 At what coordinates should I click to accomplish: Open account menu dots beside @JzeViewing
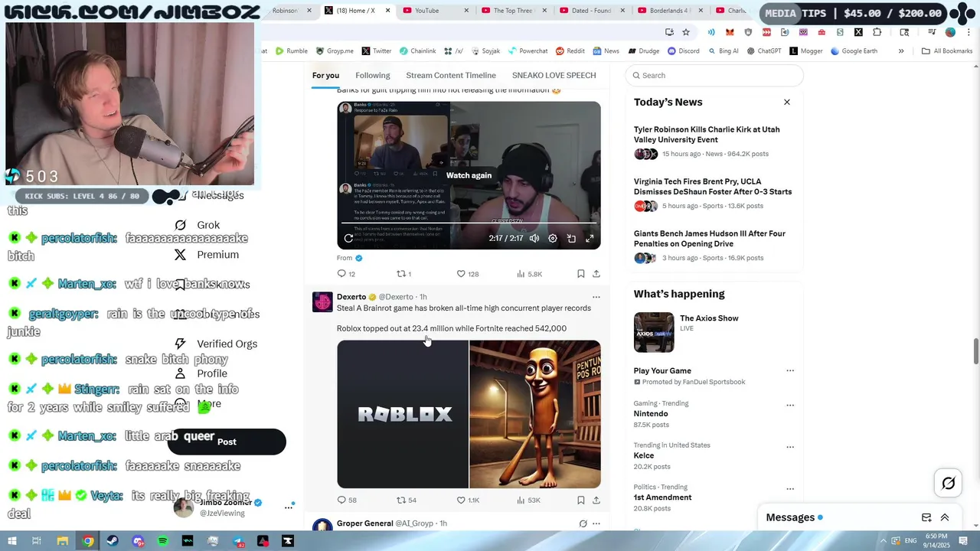[289, 507]
